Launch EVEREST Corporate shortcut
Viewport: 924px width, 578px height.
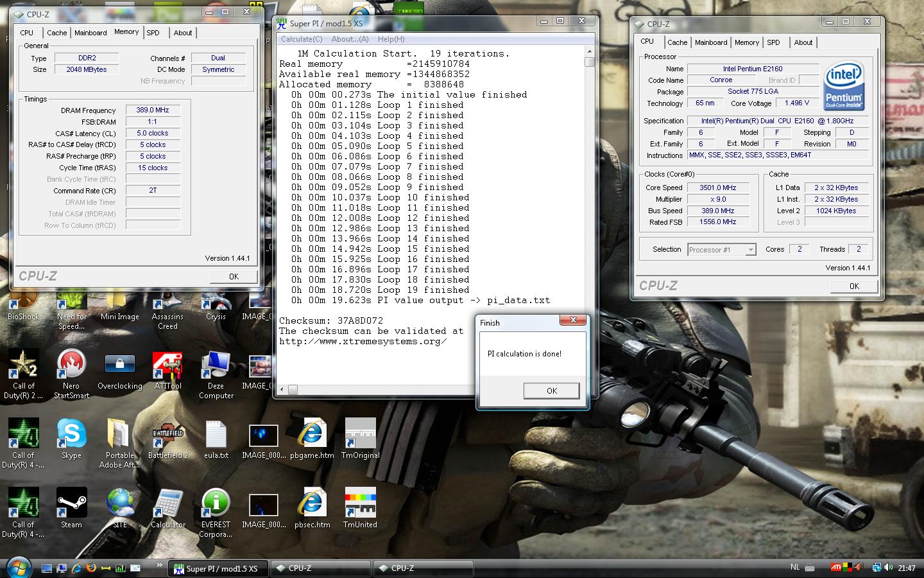coord(216,513)
